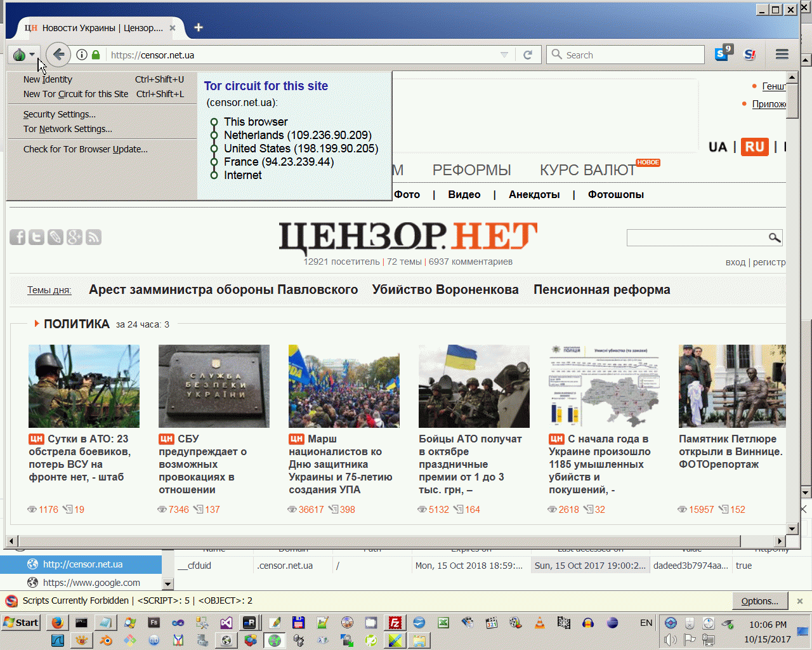Open the LiveJournal pencil social icon
This screenshot has height=650, width=812.
point(56,237)
